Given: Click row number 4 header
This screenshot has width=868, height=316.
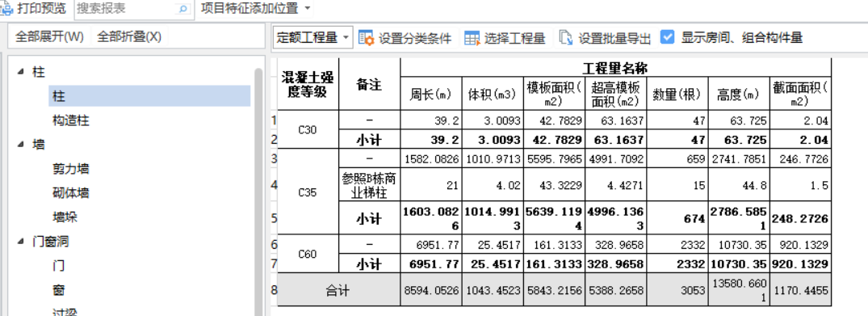Looking at the screenshot, I should pos(274,184).
